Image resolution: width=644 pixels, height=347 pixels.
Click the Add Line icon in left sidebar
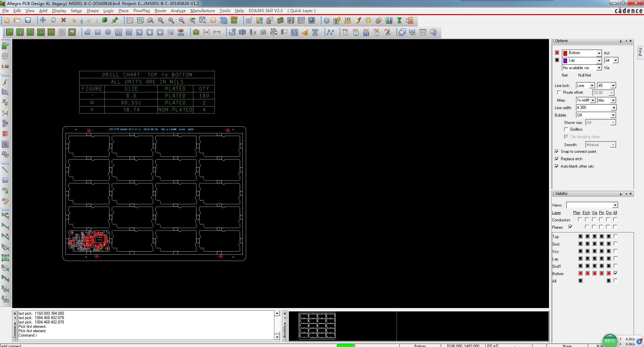[x=5, y=170]
